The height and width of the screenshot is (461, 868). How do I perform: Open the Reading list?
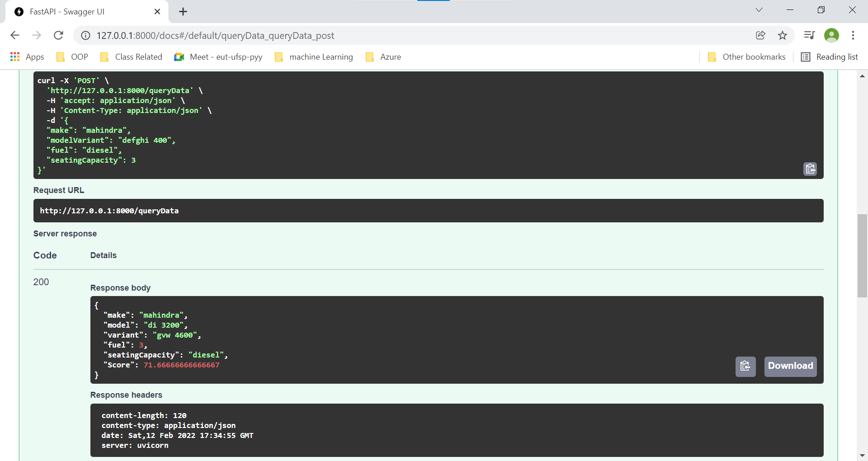(830, 57)
